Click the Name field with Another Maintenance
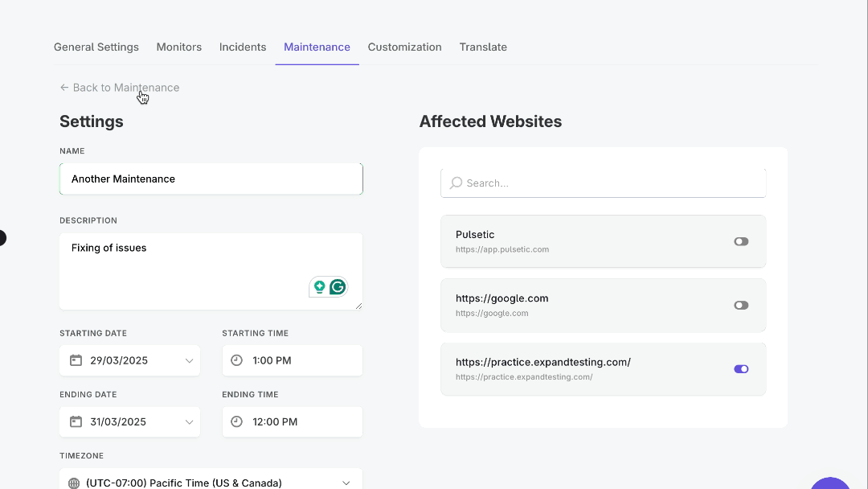 pyautogui.click(x=211, y=179)
